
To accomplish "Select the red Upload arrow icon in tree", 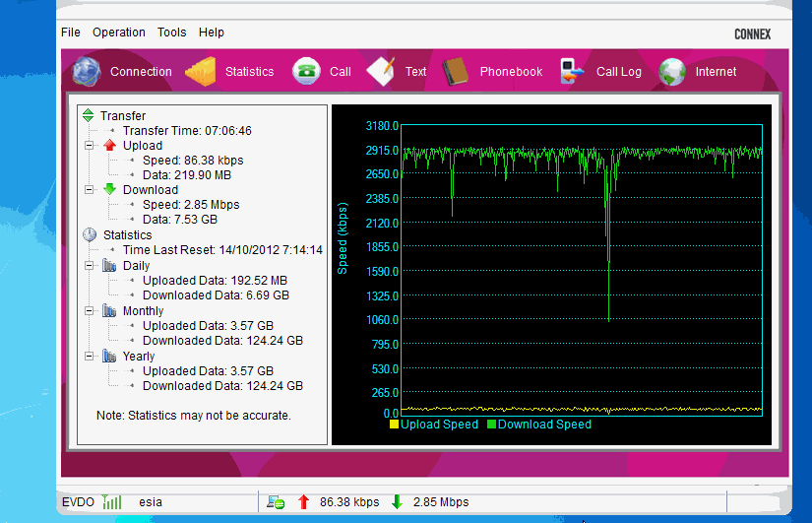I will (x=109, y=145).
